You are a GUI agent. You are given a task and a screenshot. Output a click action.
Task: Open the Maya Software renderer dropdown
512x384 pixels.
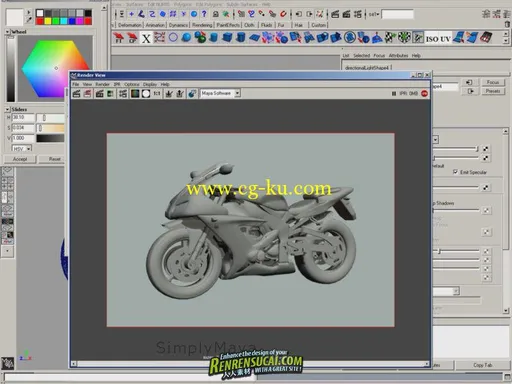coord(237,93)
